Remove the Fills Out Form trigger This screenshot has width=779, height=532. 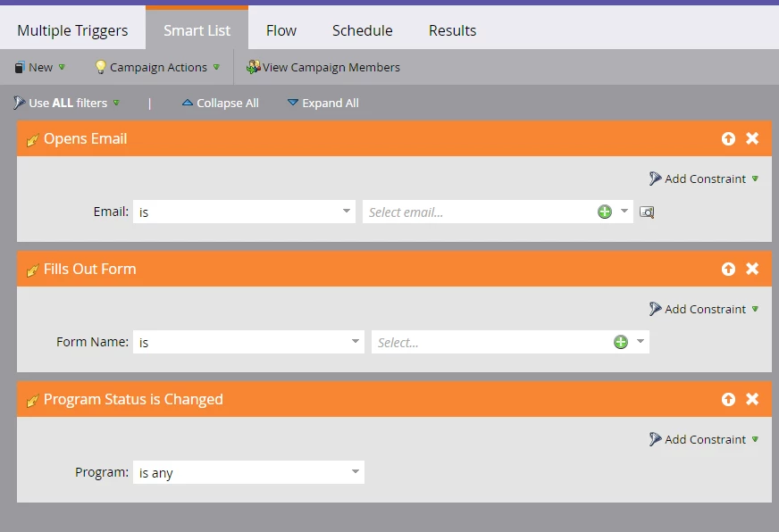[x=752, y=269]
